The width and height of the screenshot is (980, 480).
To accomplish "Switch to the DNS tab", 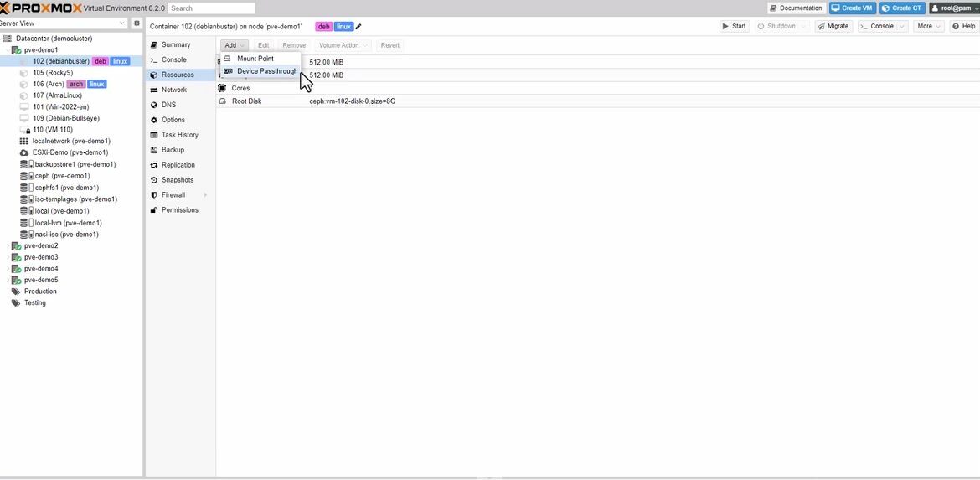I will click(x=180, y=105).
